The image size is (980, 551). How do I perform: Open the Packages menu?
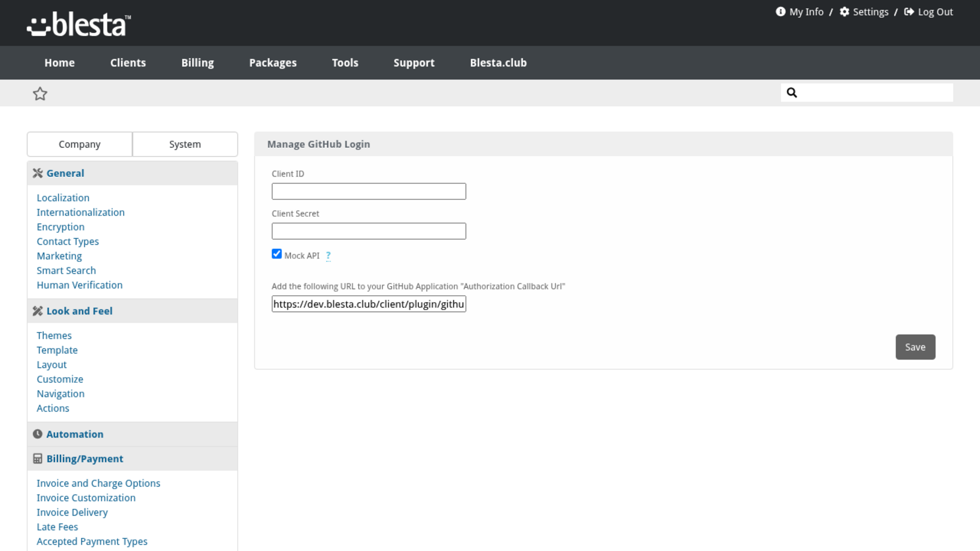(273, 63)
